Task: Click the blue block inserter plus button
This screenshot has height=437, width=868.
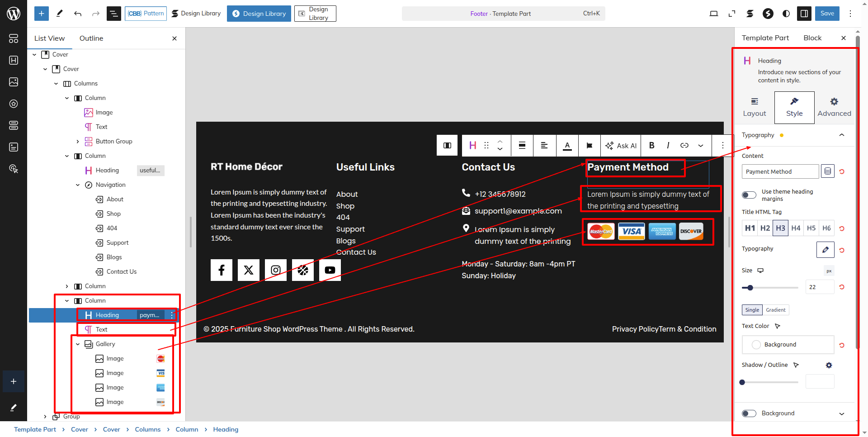Action: 41,14
